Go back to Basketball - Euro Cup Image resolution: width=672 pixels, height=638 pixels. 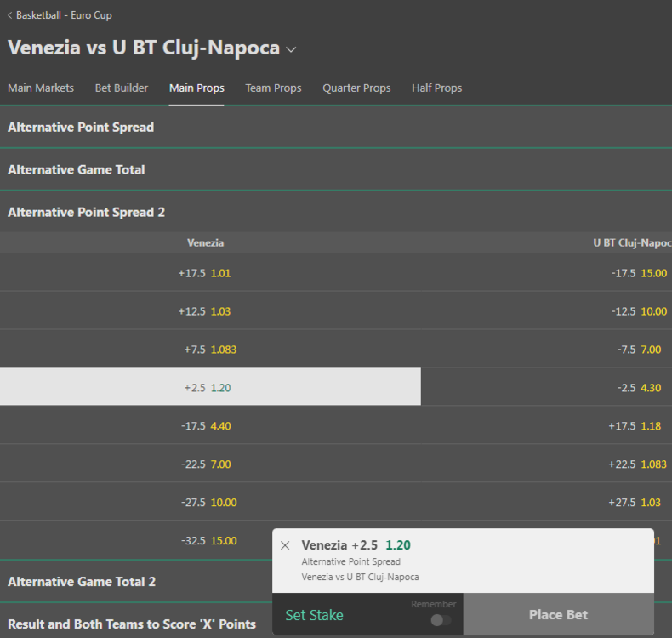(x=60, y=15)
